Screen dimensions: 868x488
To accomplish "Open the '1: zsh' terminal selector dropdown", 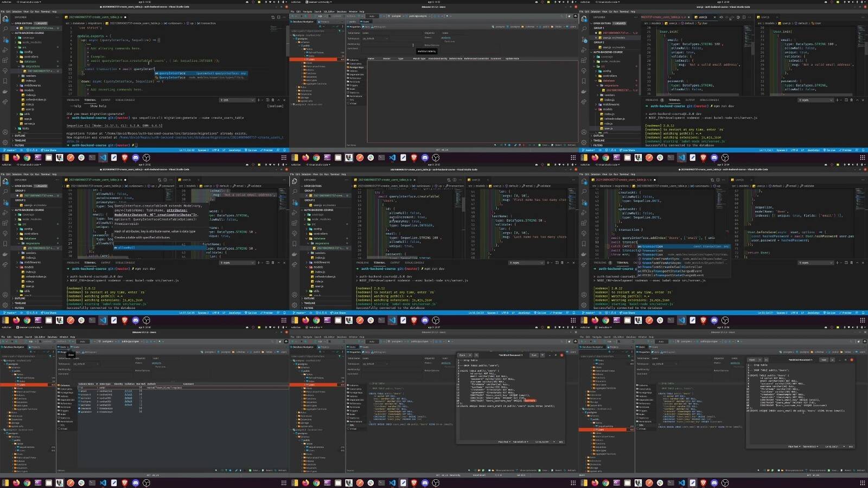I will coord(237,100).
